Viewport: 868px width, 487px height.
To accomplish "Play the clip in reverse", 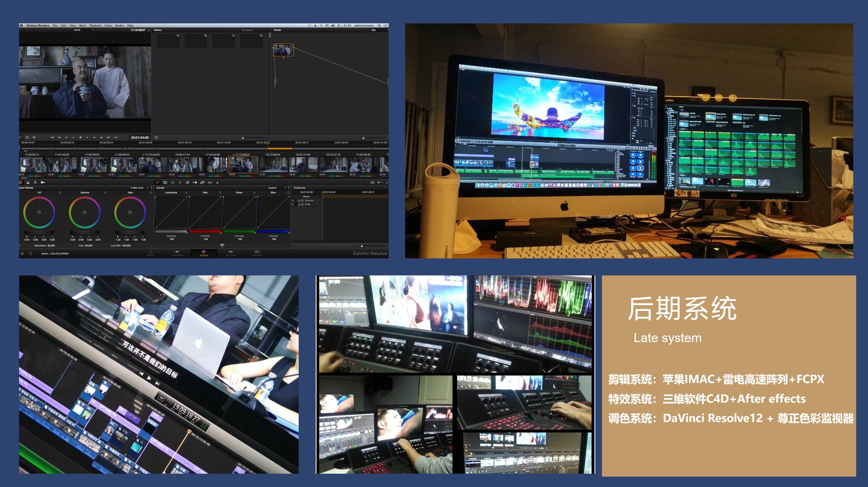I will (x=74, y=137).
